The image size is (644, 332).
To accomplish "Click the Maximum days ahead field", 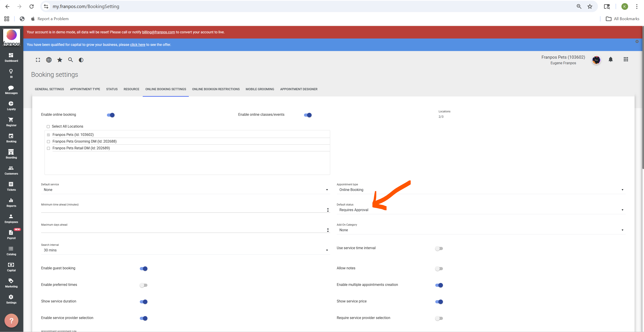I will click(x=183, y=230).
